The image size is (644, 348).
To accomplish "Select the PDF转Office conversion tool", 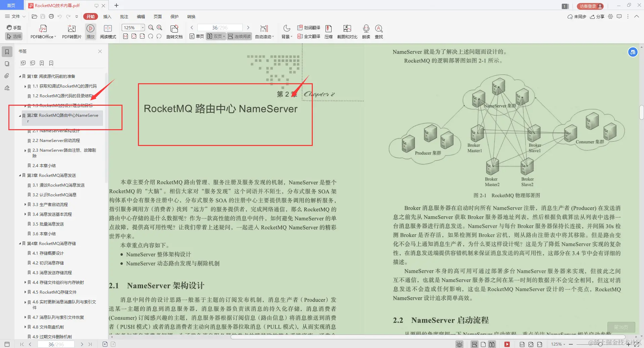I will click(43, 31).
